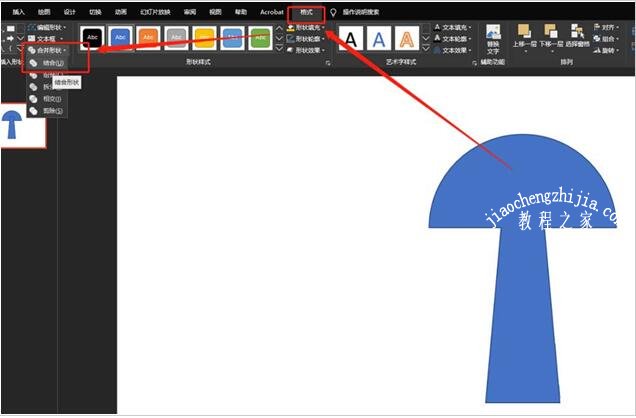Apply the yellow shape style preset
636x418 pixels.
[204, 38]
